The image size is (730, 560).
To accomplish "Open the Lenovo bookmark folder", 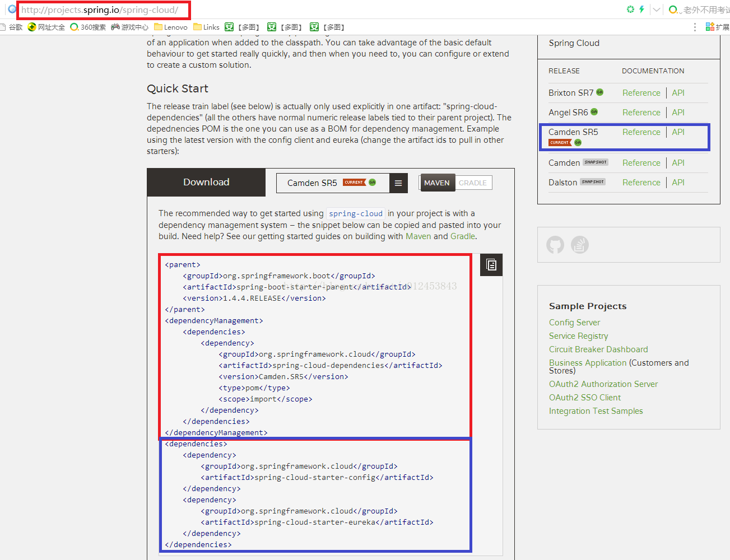I will (171, 27).
